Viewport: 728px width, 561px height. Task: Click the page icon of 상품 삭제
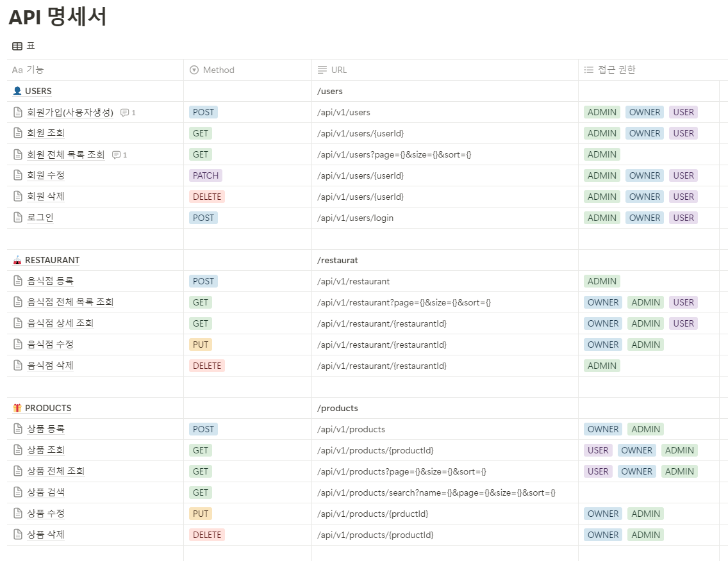tap(18, 535)
